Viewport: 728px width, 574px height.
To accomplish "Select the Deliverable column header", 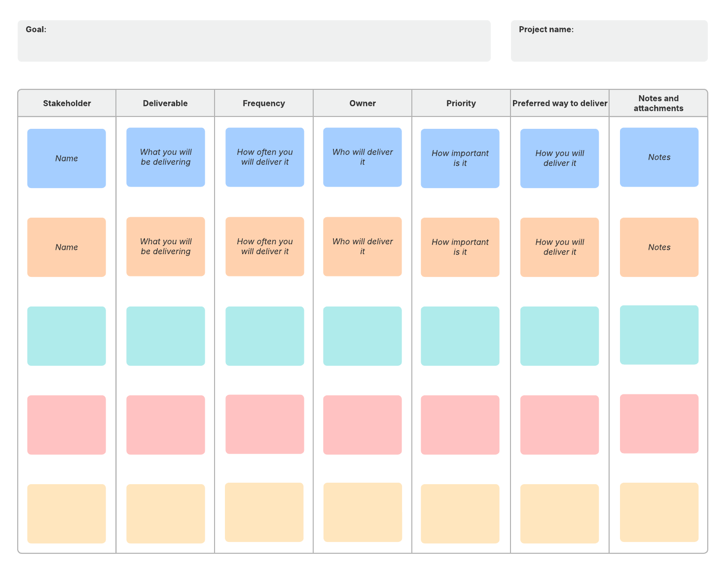I will click(165, 103).
